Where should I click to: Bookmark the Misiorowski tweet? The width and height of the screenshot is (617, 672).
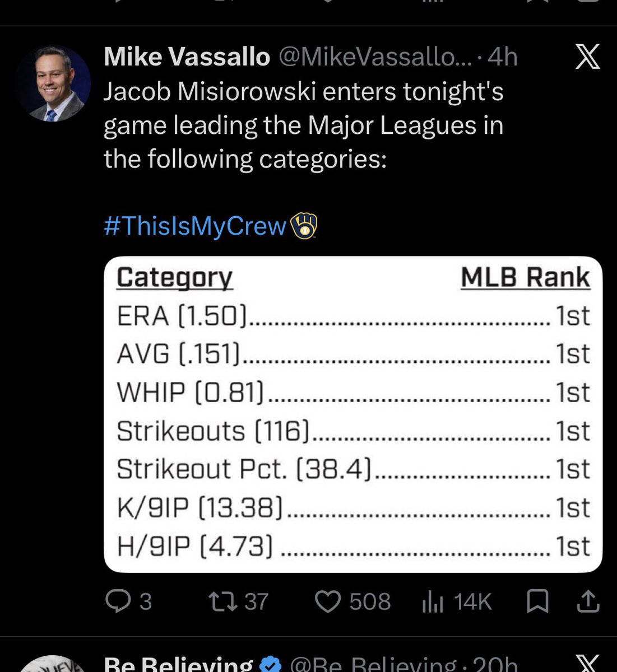538,601
